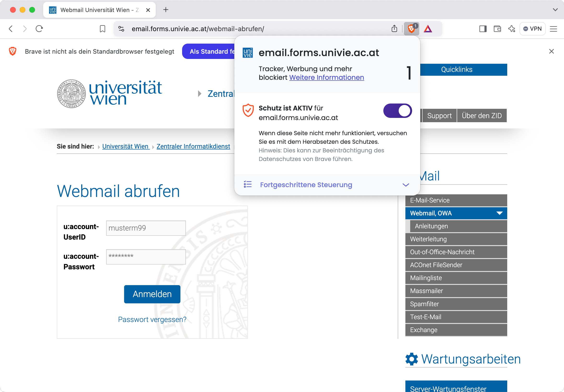This screenshot has width=564, height=392.
Task: Click the Wartungsarbeiten gear icon
Action: (412, 359)
